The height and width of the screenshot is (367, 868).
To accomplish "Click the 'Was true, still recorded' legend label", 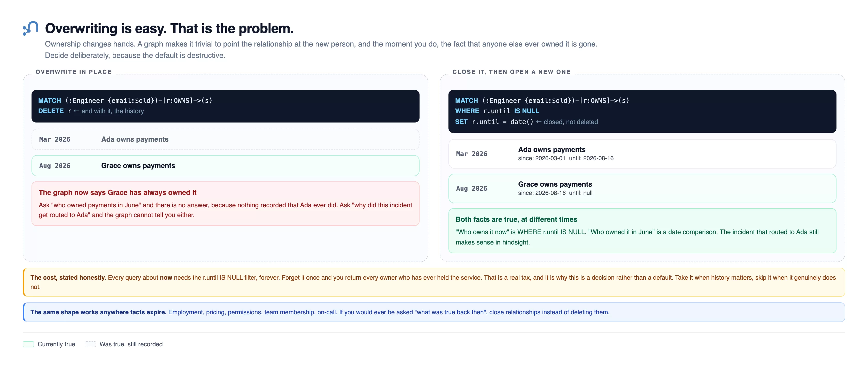I will pos(131,344).
